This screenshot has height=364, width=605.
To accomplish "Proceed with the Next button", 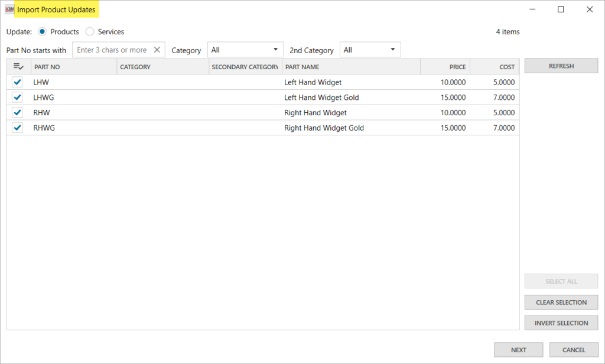I will point(518,350).
